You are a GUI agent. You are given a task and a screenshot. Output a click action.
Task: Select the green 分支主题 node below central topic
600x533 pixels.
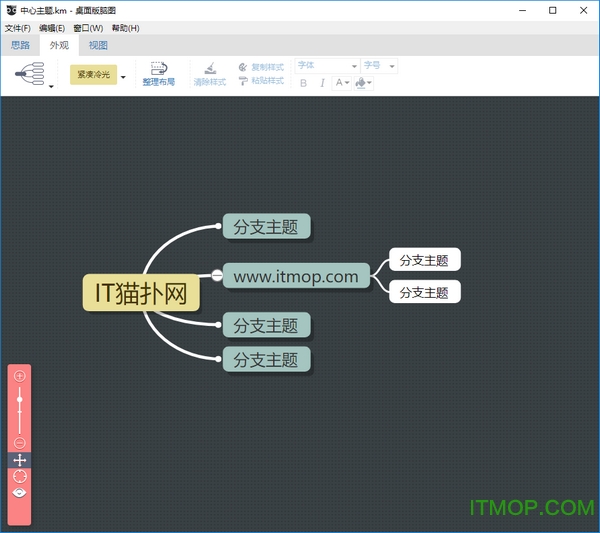click(266, 325)
